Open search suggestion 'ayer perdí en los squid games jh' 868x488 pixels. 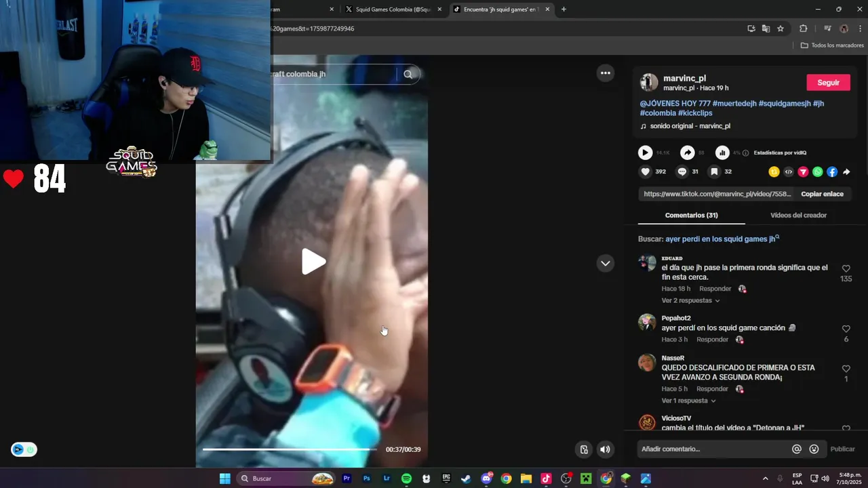pyautogui.click(x=722, y=239)
